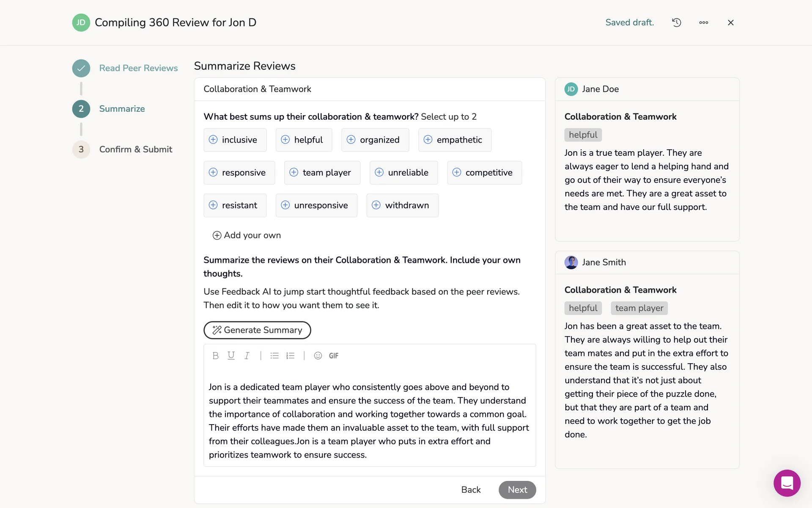This screenshot has height=508, width=812.
Task: Open the chat support widget
Action: coord(787,483)
